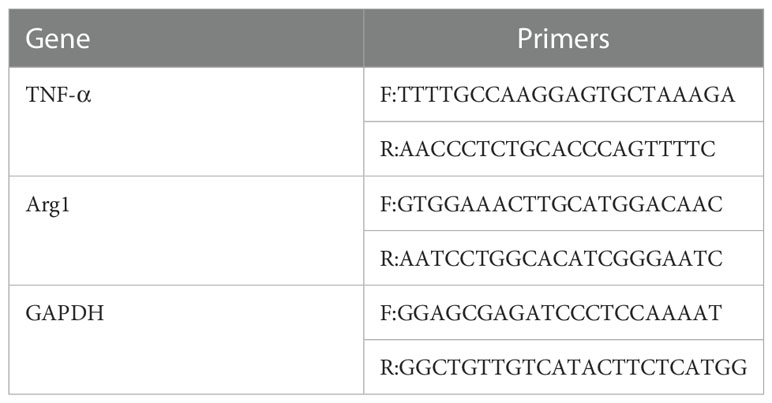Click TNF-α reverse primer R:AACCCTCTGCACCCAGTTTTC
The image size is (772, 403).
point(548,149)
